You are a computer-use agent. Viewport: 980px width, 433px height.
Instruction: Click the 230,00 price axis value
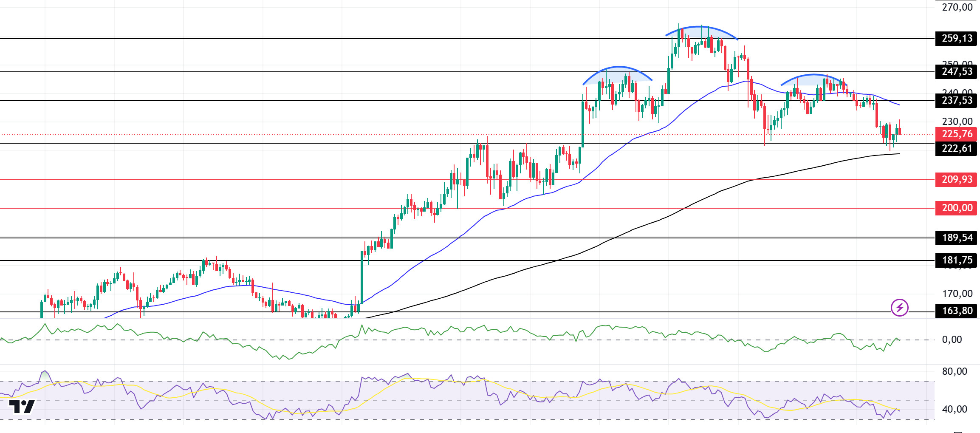(x=957, y=122)
